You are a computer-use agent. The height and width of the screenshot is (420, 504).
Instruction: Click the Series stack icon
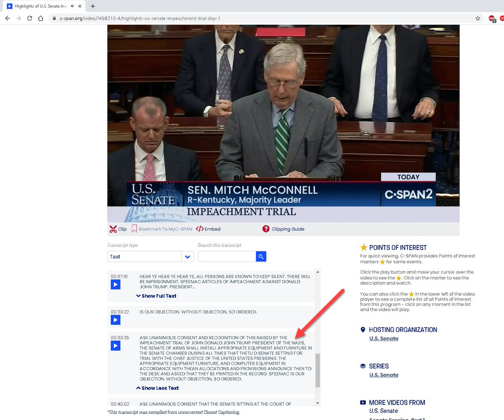363,366
